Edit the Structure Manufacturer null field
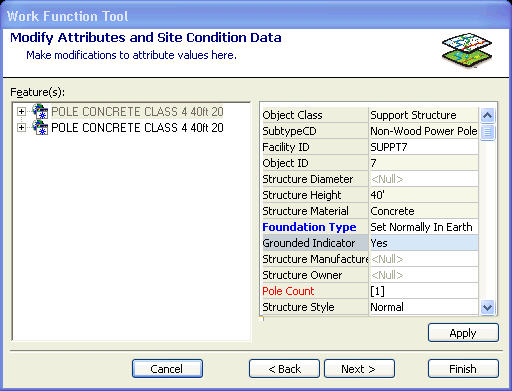512x391 pixels. (424, 259)
